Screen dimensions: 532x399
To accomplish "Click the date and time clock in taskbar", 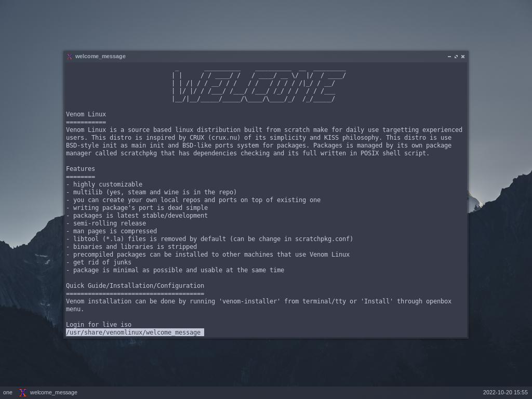I will 505,393.
